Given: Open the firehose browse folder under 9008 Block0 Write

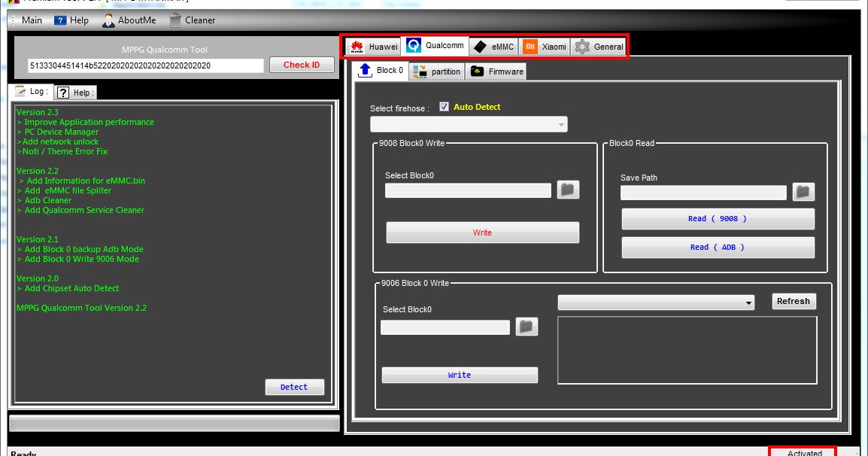Looking at the screenshot, I should (567, 190).
